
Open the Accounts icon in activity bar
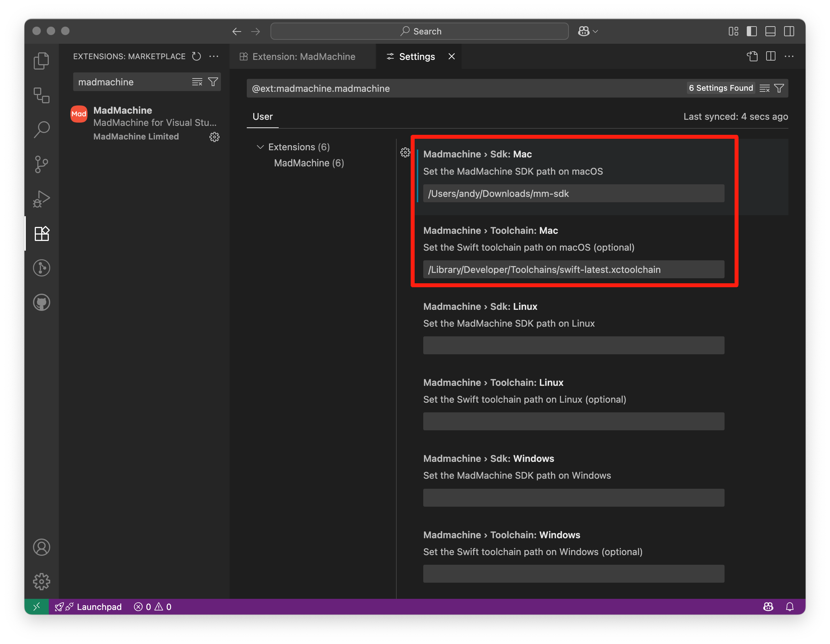41,547
